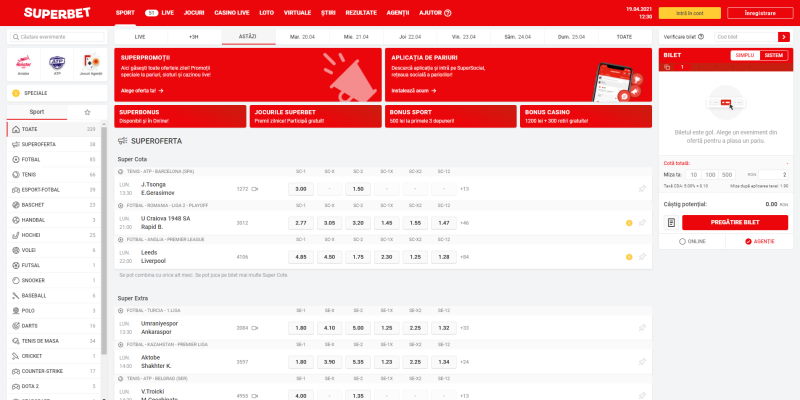The width and height of the screenshot is (800, 400).
Task: Open the Instalează acum link
Action: pyautogui.click(x=414, y=91)
